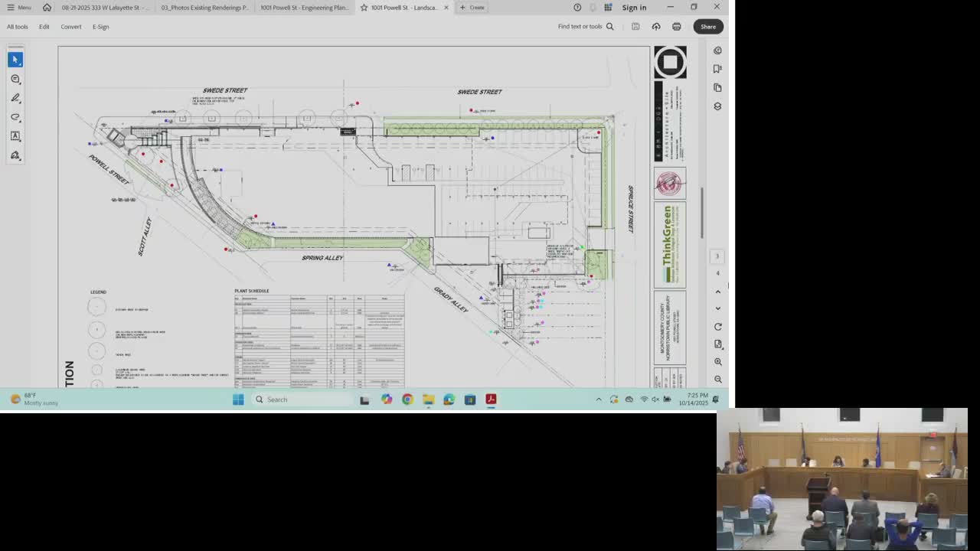Rotate the page view clockwise
This screenshot has height=551, width=980.
[717, 327]
